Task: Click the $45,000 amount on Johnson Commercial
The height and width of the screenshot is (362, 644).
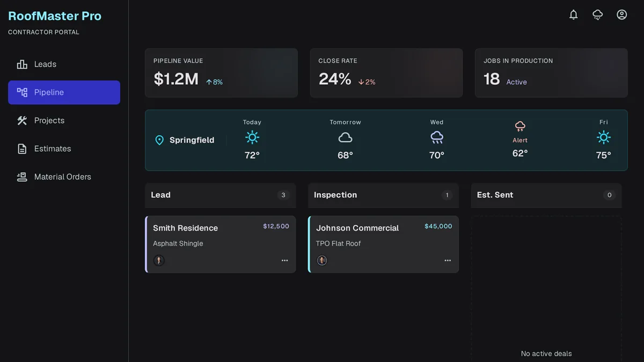Action: [x=438, y=226]
